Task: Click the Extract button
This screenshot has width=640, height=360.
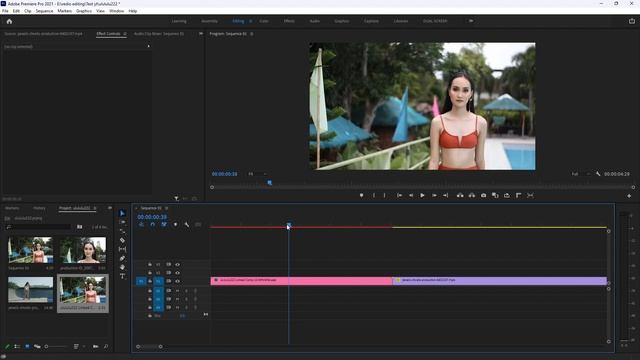Action: [471, 196]
